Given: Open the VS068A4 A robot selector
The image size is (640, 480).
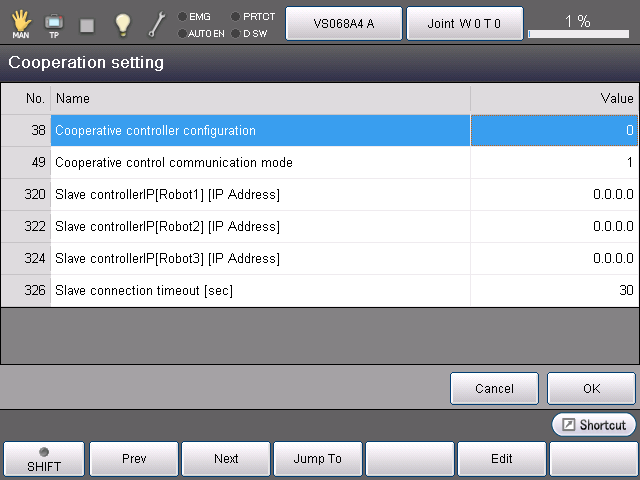Looking at the screenshot, I should [344, 23].
